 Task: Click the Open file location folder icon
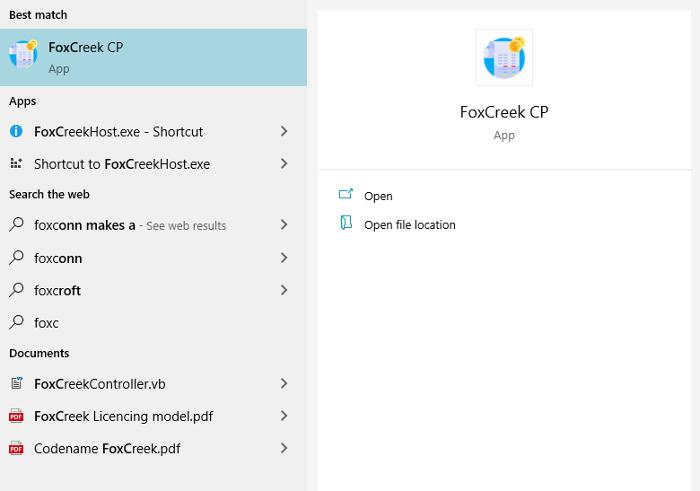click(346, 222)
